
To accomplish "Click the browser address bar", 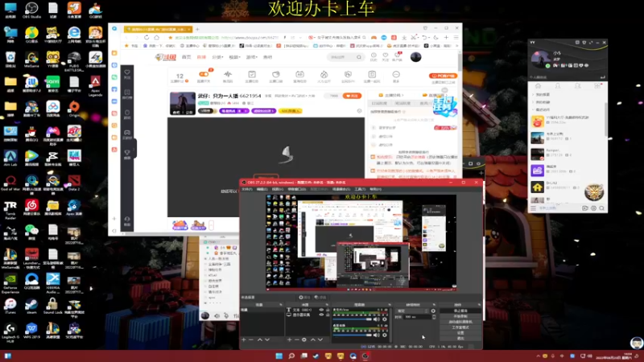I will (x=227, y=37).
